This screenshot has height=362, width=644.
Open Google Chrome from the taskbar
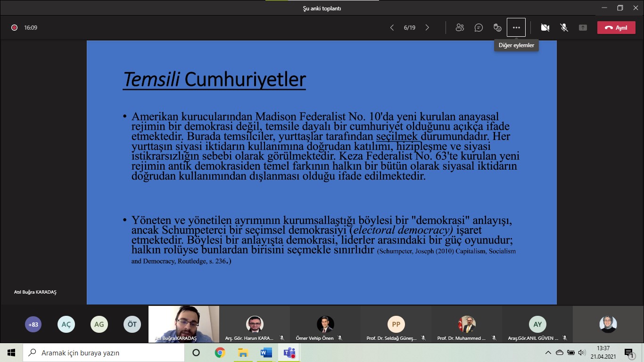pyautogui.click(x=220, y=353)
